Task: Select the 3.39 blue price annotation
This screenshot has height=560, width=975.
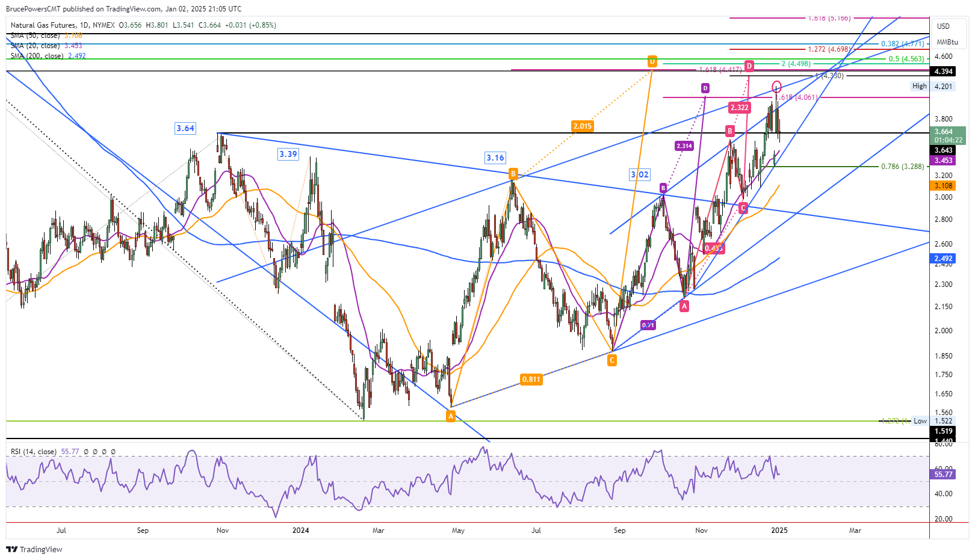Action: [288, 154]
